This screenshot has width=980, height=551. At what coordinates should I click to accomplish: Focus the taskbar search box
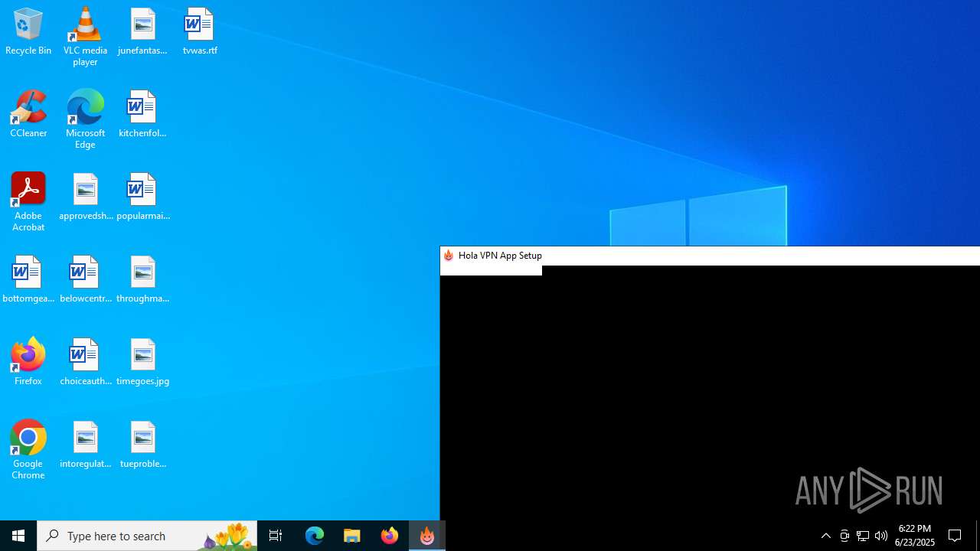coord(147,536)
